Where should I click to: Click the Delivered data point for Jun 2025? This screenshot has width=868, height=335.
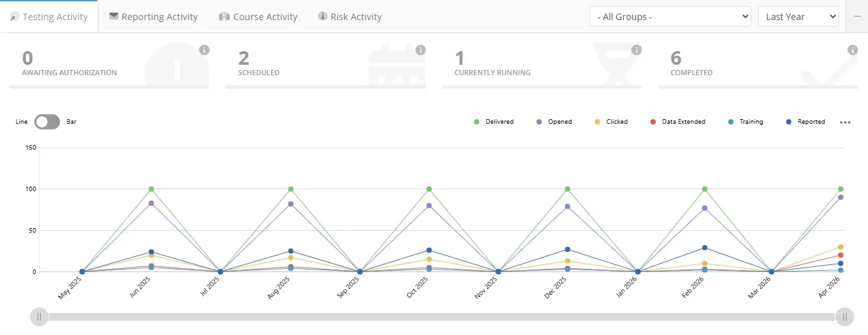[x=151, y=189]
